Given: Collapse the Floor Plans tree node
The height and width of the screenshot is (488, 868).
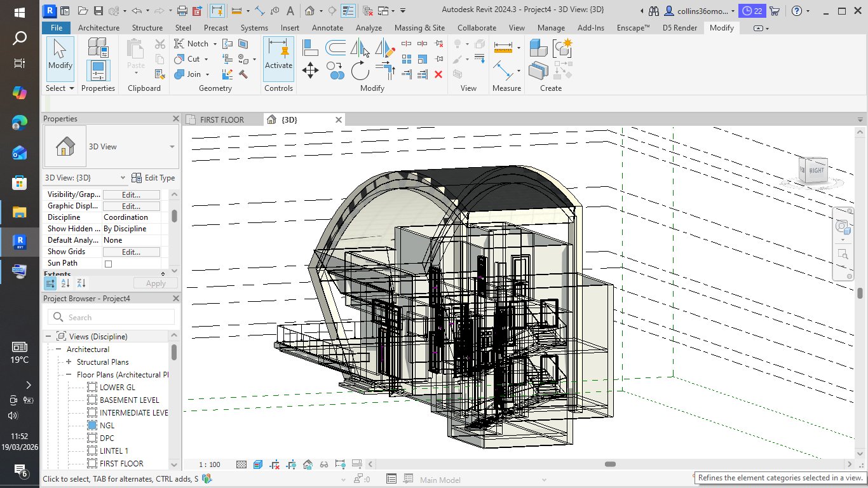Looking at the screenshot, I should [x=69, y=375].
